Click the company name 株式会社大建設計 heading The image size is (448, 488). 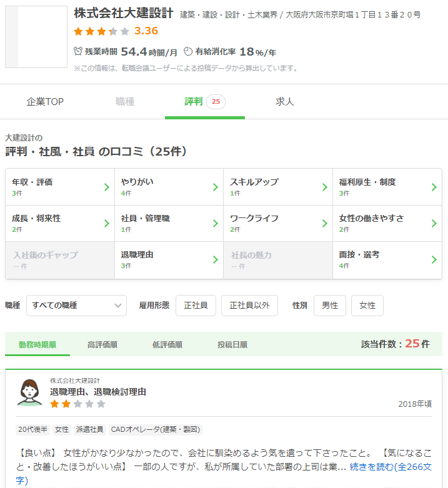point(124,13)
